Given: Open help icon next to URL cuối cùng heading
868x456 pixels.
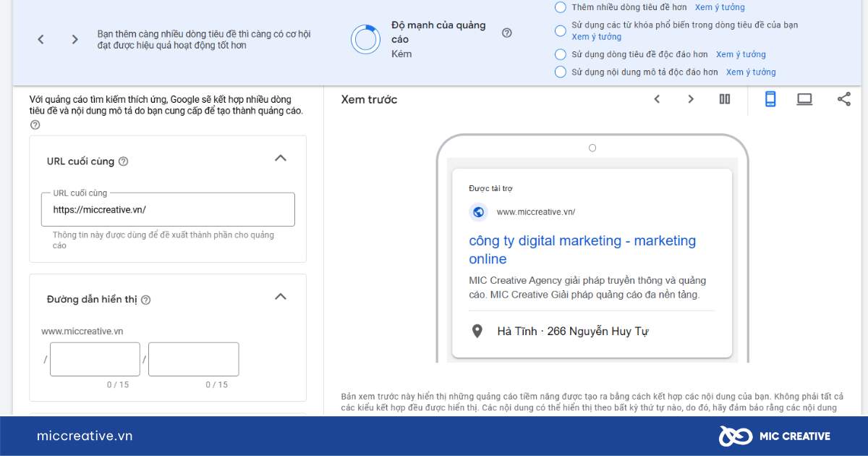Looking at the screenshot, I should (123, 161).
